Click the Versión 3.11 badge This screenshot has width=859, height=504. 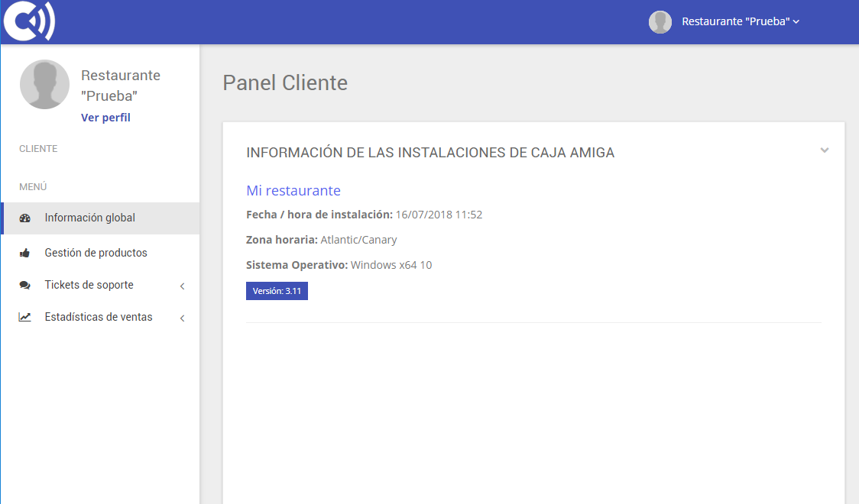277,291
